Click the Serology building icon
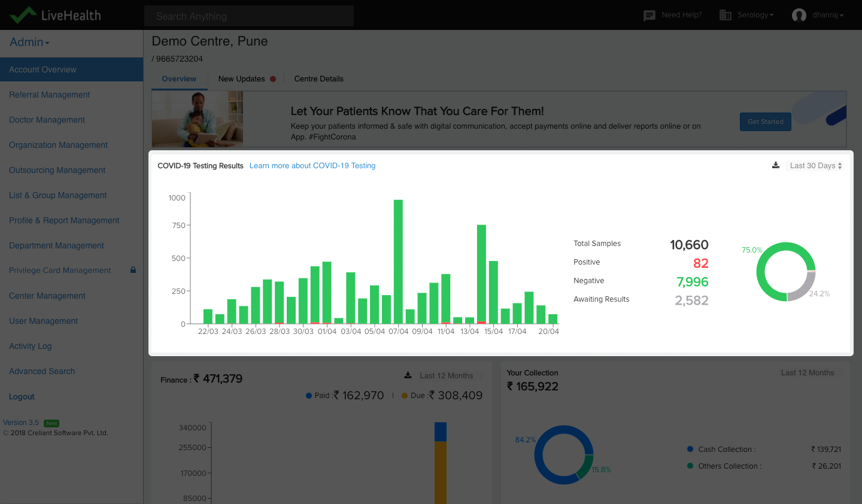The image size is (862, 504). click(725, 15)
